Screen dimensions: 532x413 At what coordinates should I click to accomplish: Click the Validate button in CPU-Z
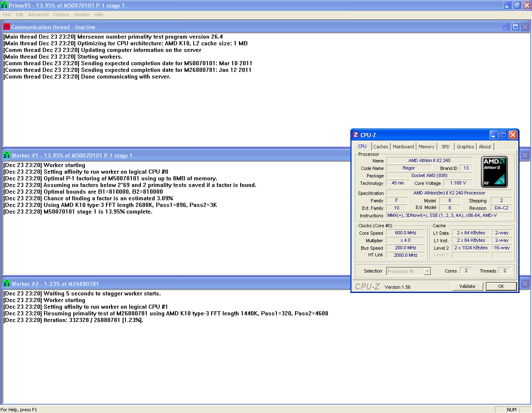coord(467,286)
